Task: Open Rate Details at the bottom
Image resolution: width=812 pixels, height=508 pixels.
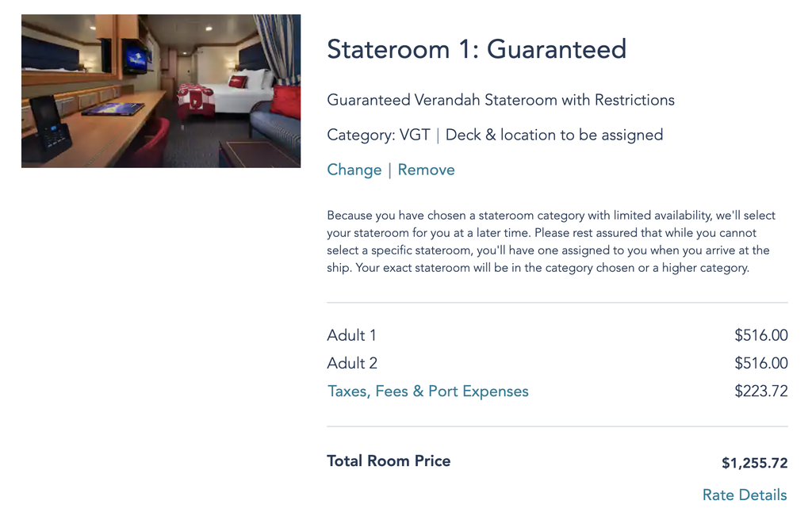Action: [744, 494]
